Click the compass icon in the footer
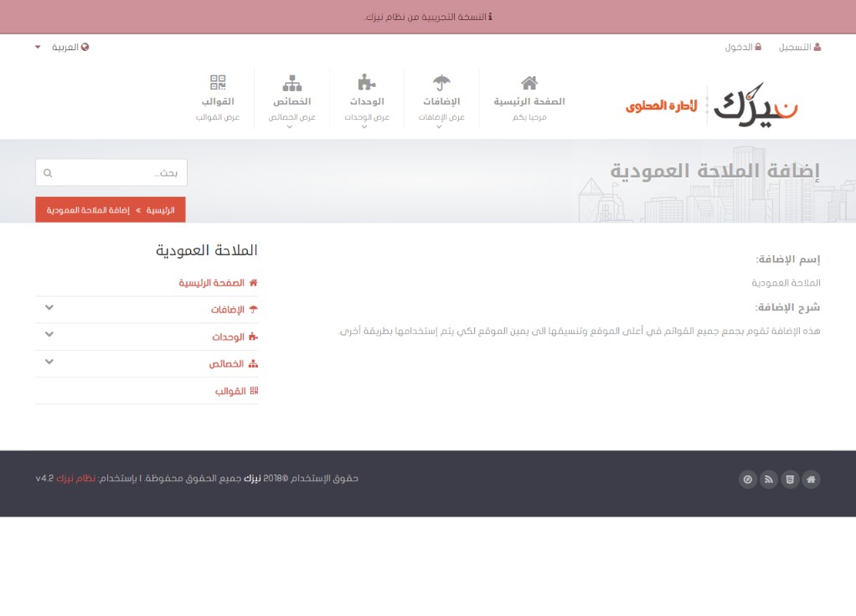 point(747,480)
